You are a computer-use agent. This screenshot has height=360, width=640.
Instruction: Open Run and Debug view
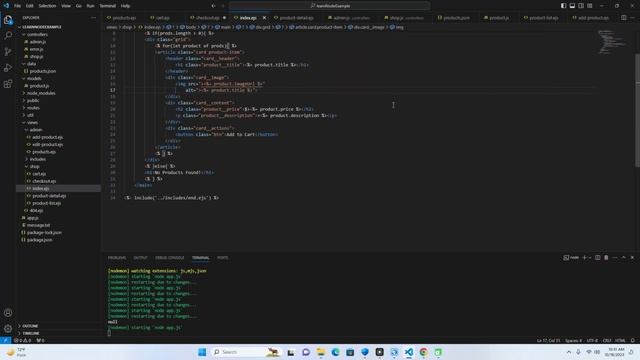click(x=8, y=68)
